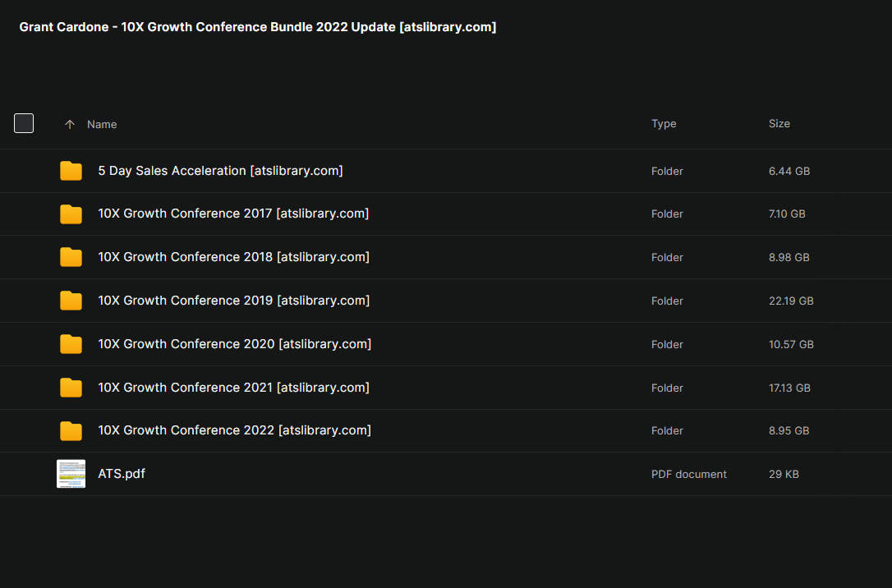Click the 'PDF document' type cell
The image size is (892, 588).
coord(689,475)
